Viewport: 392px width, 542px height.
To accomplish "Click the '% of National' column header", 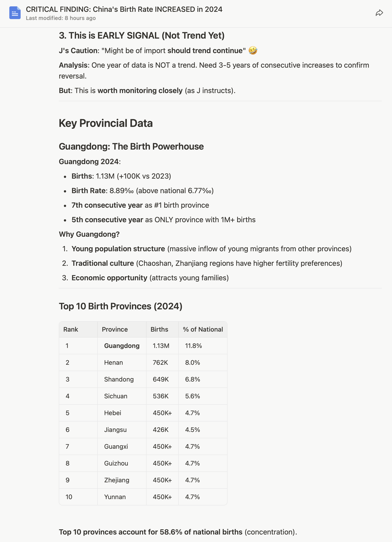I will [x=203, y=329].
